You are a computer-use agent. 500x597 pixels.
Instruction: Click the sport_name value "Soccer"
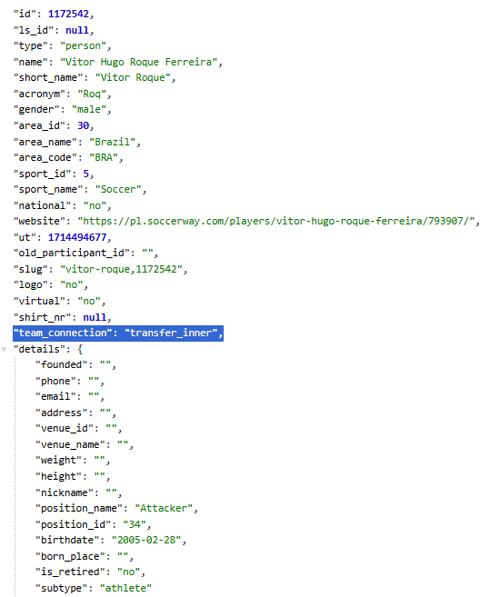118,190
